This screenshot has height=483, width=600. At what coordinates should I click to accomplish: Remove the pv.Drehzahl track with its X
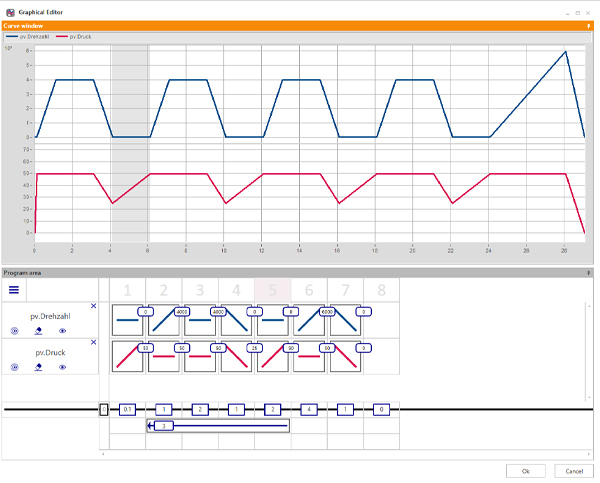pos(94,306)
